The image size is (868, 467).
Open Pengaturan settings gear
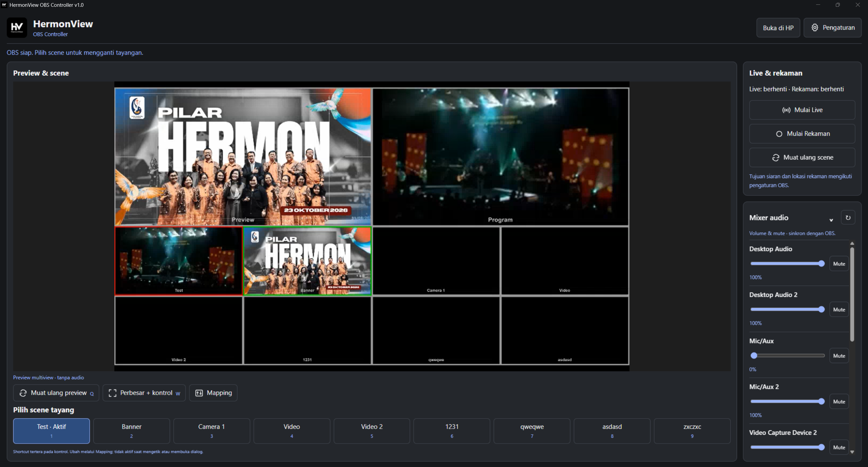(832, 27)
